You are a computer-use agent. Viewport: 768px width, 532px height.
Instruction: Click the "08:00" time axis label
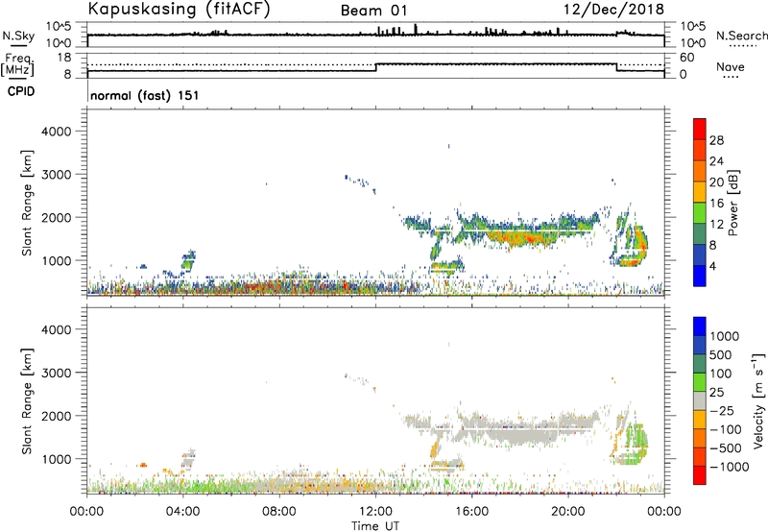279,512
